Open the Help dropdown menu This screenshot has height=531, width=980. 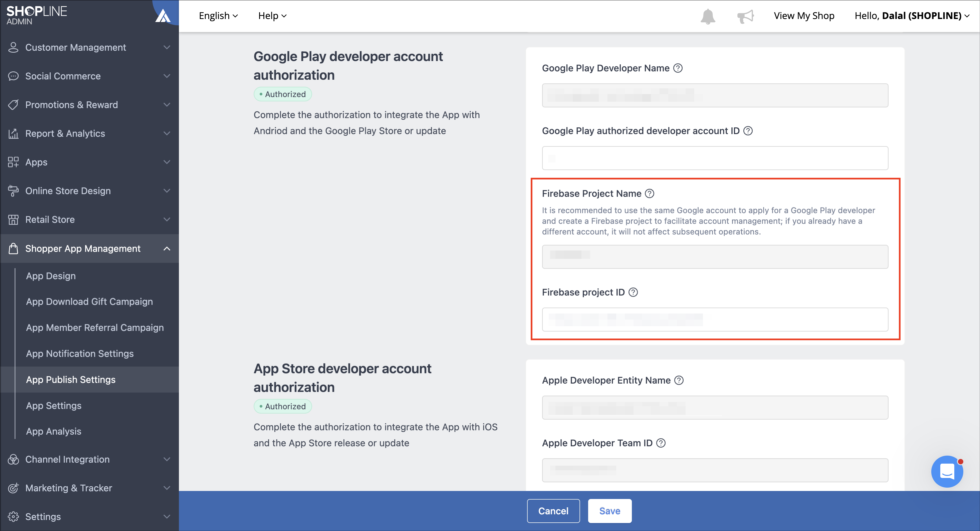(272, 16)
